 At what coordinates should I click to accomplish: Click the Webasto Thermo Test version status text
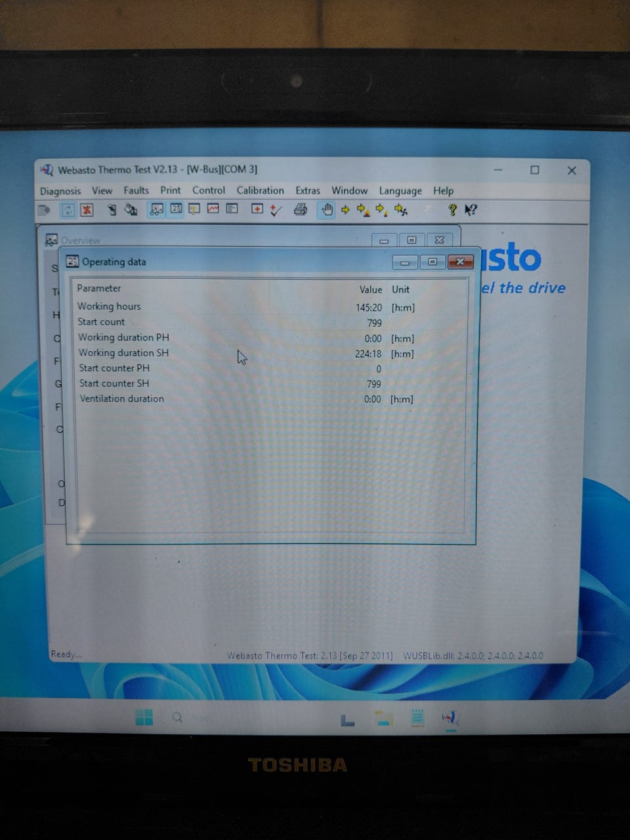tap(310, 656)
